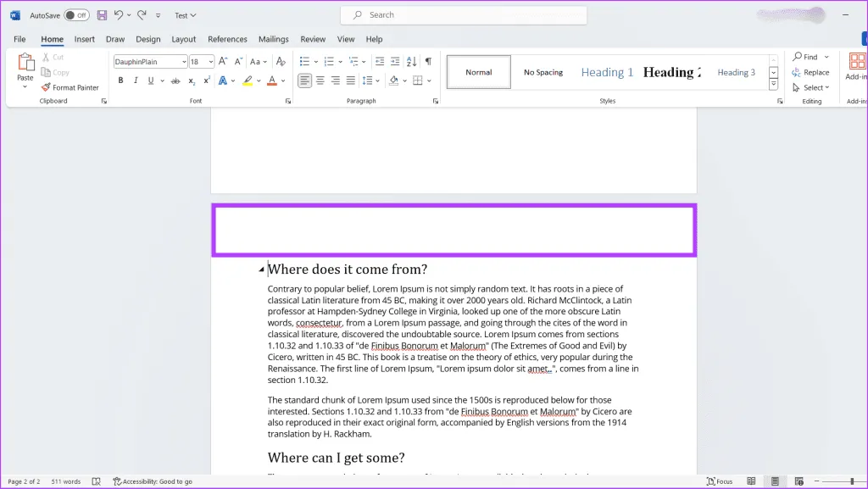Image resolution: width=868 pixels, height=489 pixels.
Task: Click the Save icon in title bar
Action: (x=102, y=15)
